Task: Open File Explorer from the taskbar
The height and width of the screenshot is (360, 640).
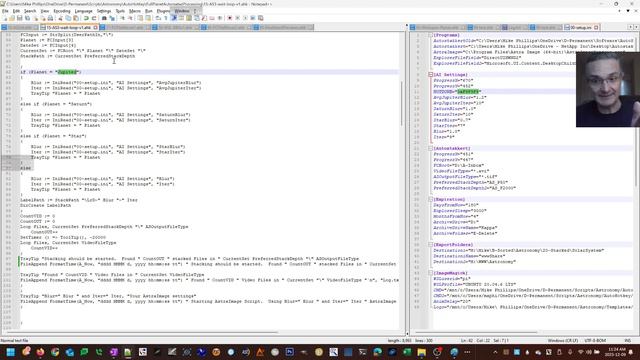Action: tap(422, 352)
